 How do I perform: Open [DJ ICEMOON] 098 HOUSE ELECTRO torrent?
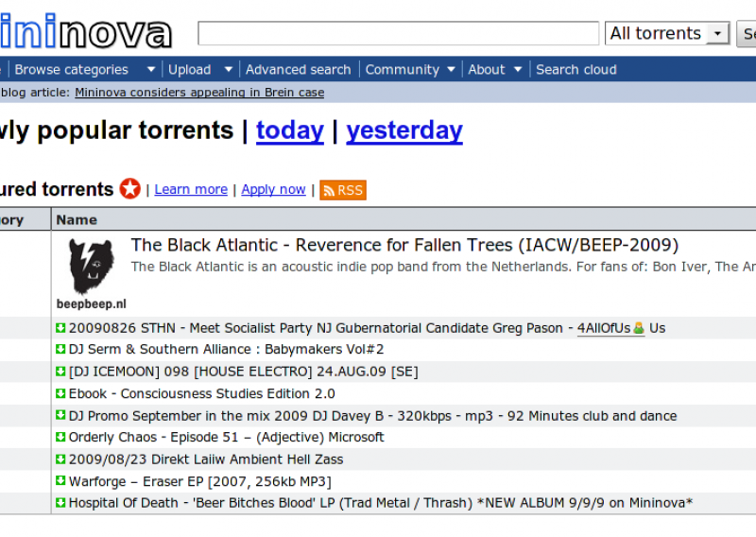[244, 371]
